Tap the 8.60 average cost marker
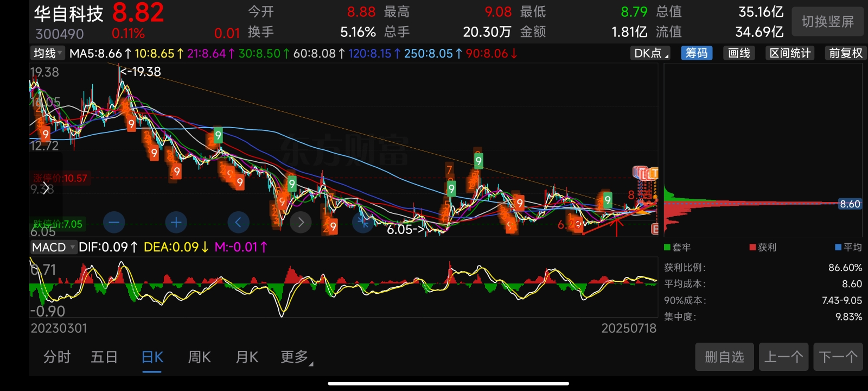This screenshot has width=868, height=391. (x=850, y=204)
